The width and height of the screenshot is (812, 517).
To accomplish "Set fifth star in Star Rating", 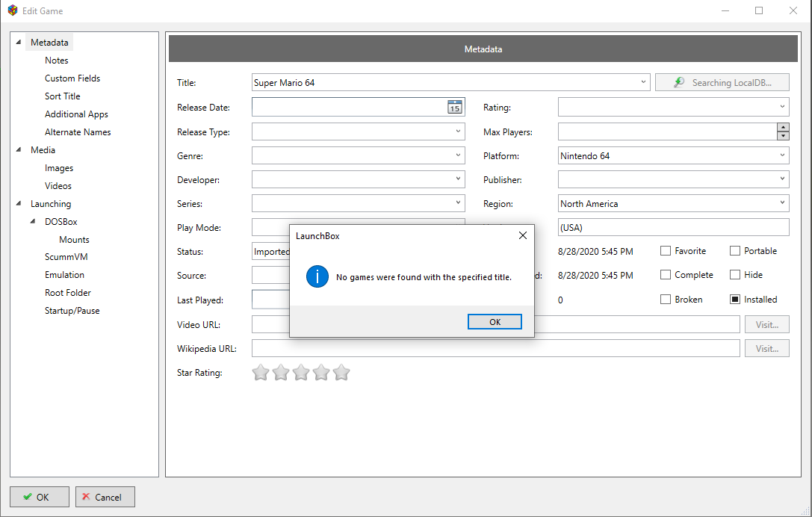I will coord(341,373).
